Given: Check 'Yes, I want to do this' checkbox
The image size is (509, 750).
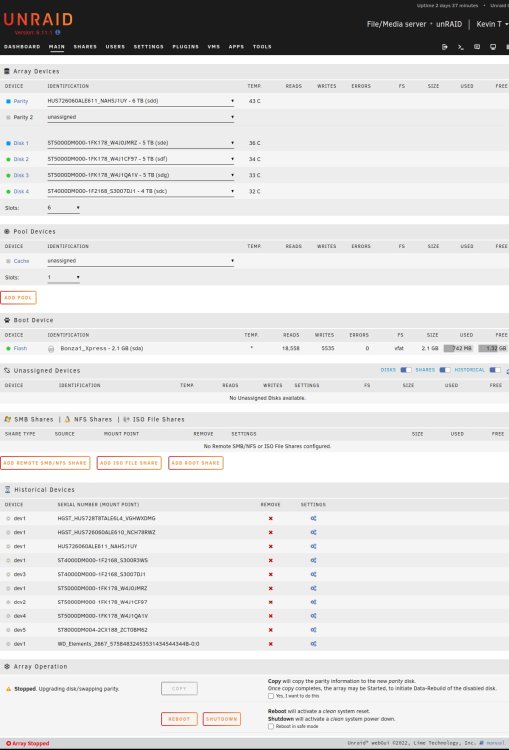Looking at the screenshot, I should [271, 696].
